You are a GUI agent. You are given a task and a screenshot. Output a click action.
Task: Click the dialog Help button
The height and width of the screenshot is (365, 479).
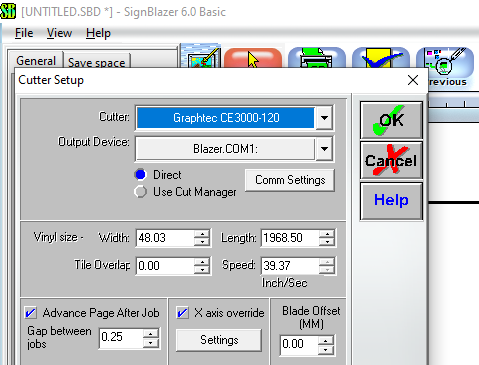391,200
